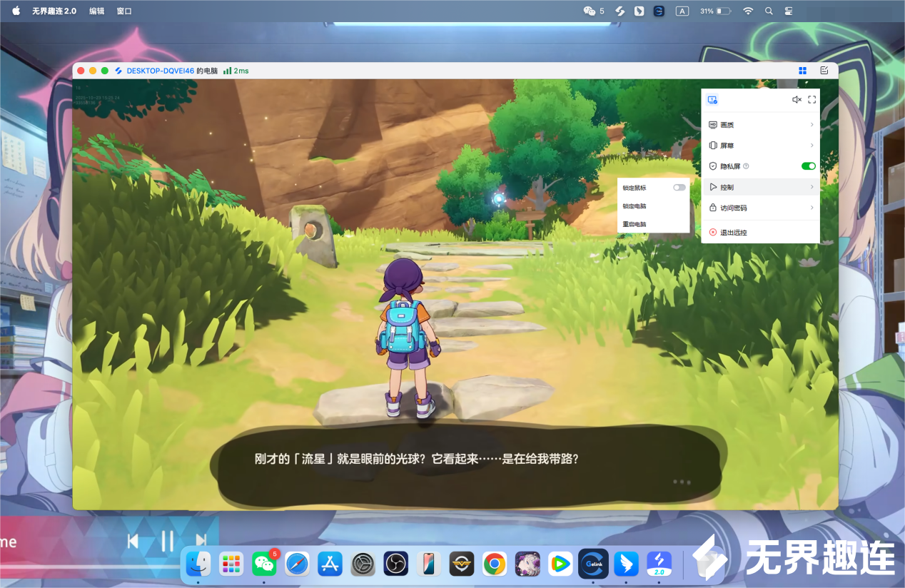Expand the 画质 picture quality submenu
Screen dimensions: 905x588
[x=760, y=125]
